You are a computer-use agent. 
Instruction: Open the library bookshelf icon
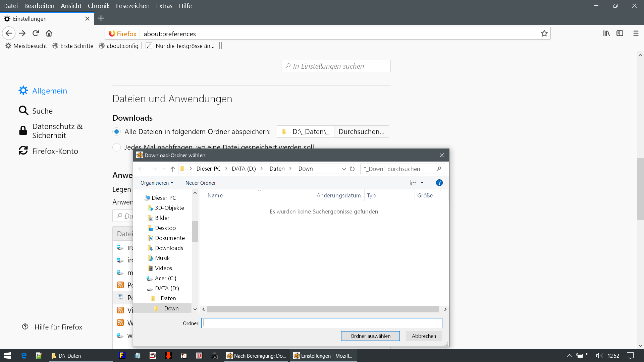(606, 33)
